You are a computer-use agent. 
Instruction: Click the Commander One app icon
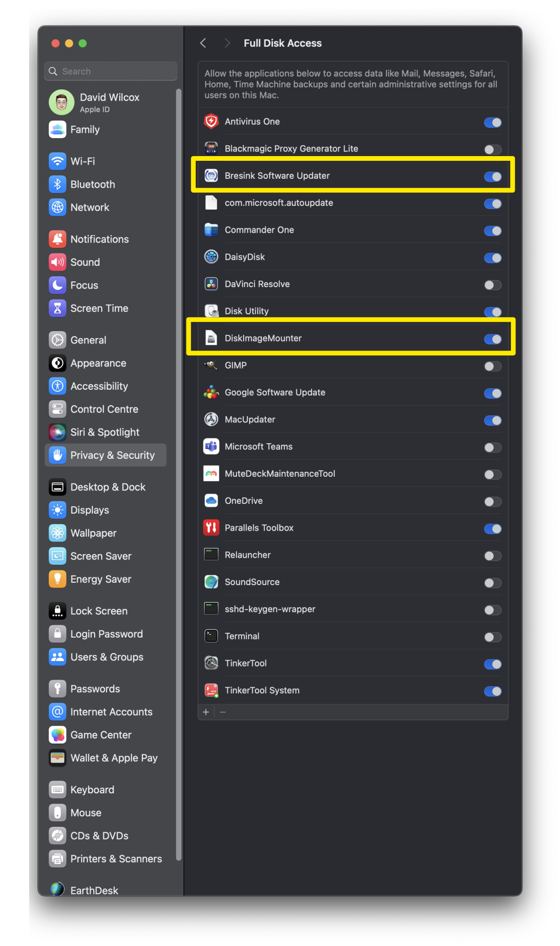[211, 230]
